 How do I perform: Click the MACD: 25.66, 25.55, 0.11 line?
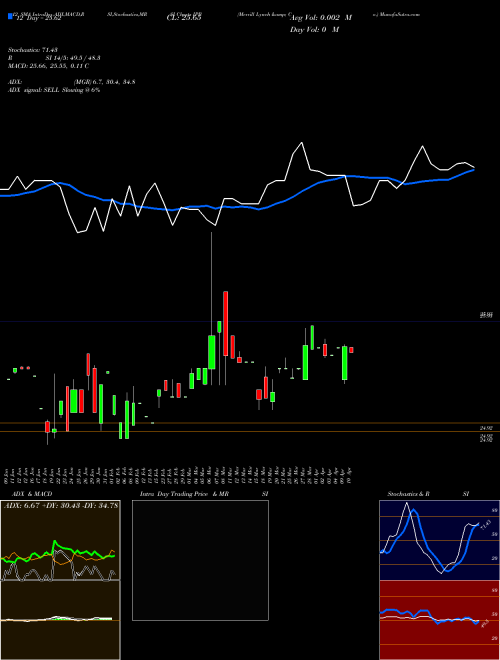click(x=48, y=66)
